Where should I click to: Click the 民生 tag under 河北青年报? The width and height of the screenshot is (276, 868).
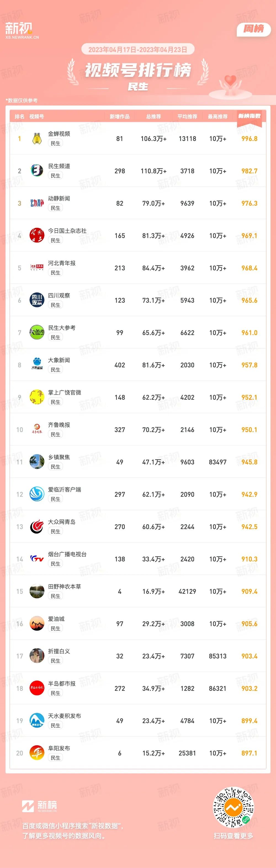pos(55,273)
